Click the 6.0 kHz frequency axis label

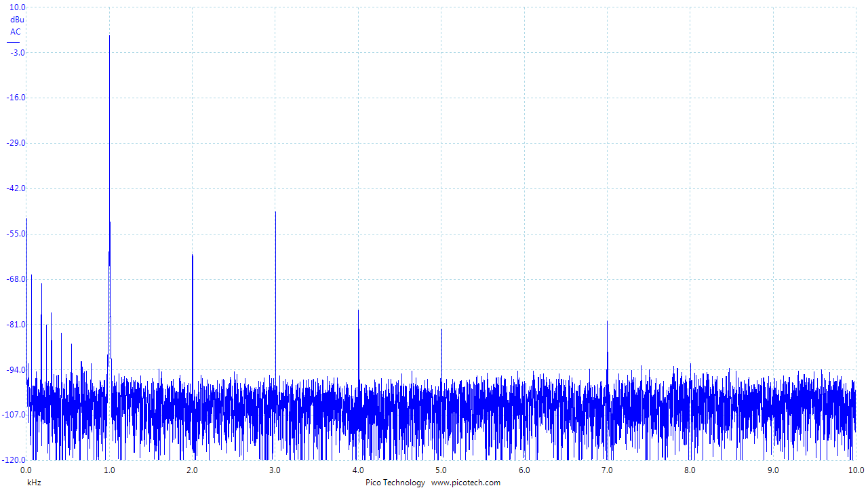[x=524, y=470]
